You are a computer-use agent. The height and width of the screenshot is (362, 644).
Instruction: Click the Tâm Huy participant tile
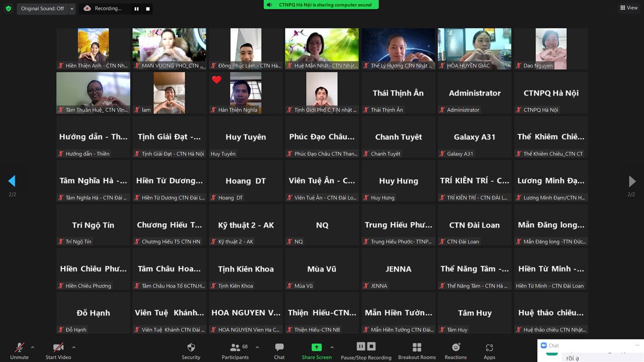(x=474, y=313)
